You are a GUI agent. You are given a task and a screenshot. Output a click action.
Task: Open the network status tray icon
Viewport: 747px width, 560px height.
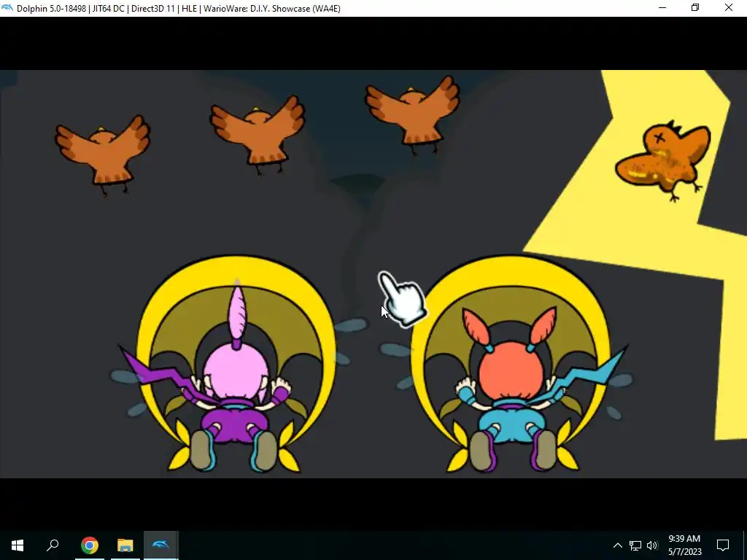pyautogui.click(x=635, y=545)
